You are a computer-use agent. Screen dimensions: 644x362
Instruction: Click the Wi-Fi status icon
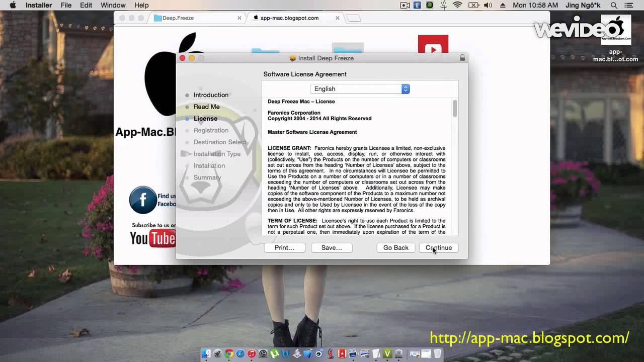point(457,5)
